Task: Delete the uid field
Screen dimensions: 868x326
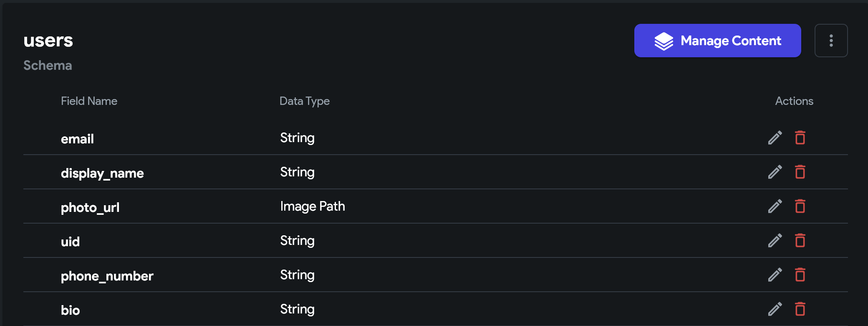Action: click(x=800, y=240)
